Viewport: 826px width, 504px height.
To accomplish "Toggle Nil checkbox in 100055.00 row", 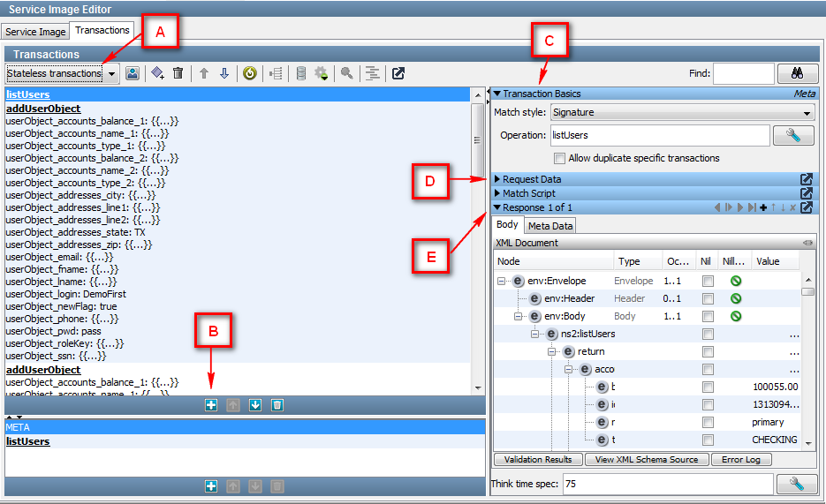I will click(708, 387).
